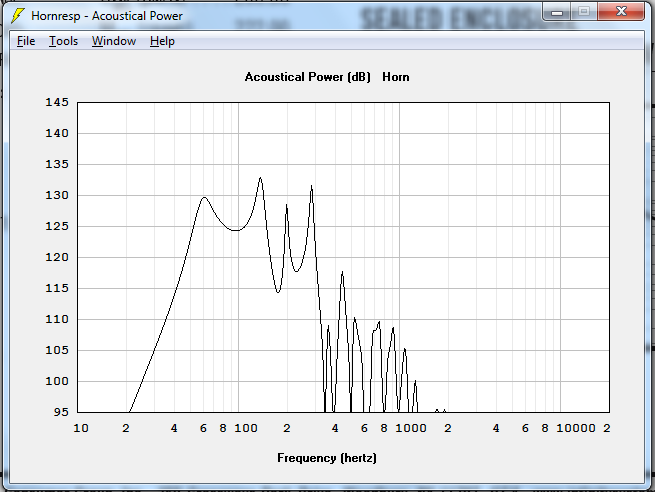Click the 1000 label on the frequency axis
655x492 pixels.
click(411, 428)
